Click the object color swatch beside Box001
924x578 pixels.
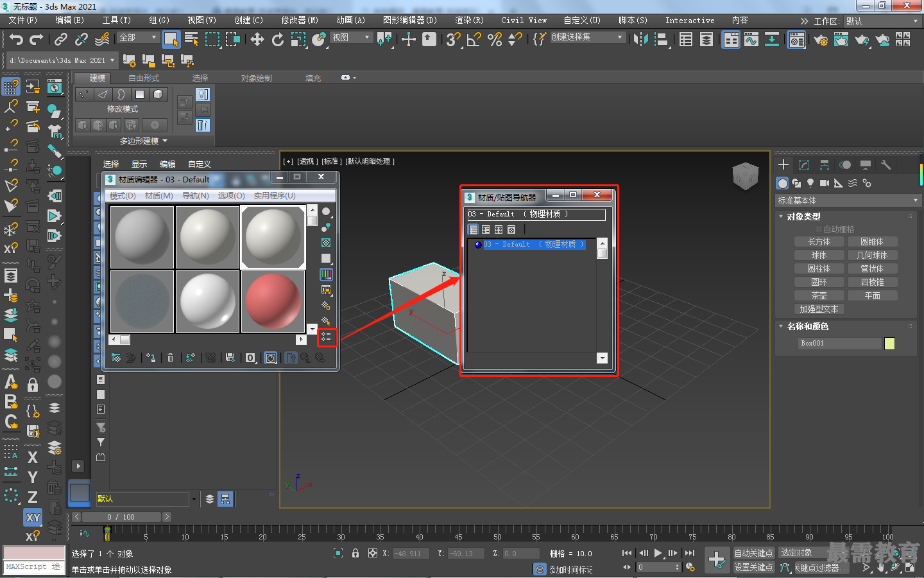pos(889,344)
